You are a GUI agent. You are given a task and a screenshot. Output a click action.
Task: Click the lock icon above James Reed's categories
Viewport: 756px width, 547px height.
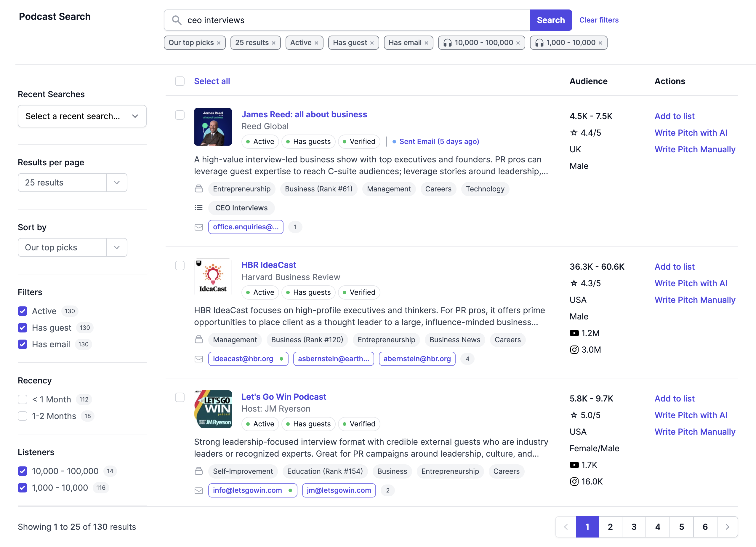[199, 189]
